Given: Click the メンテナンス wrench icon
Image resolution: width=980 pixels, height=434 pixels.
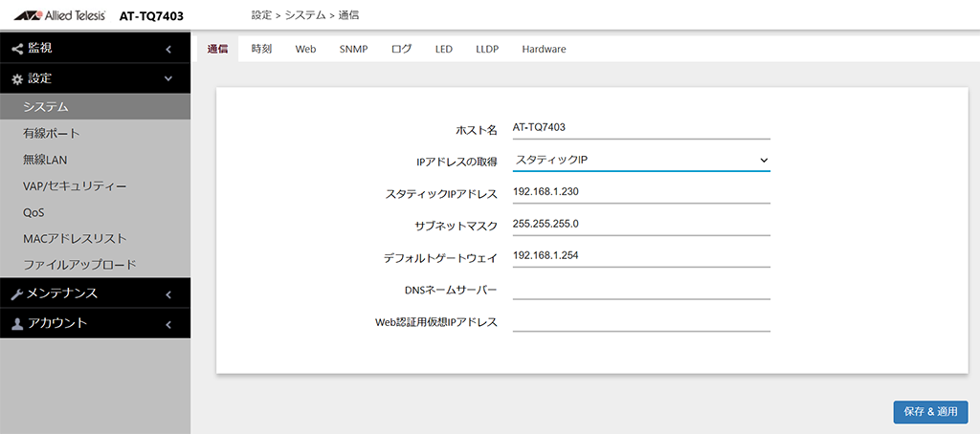Looking at the screenshot, I should (17, 294).
